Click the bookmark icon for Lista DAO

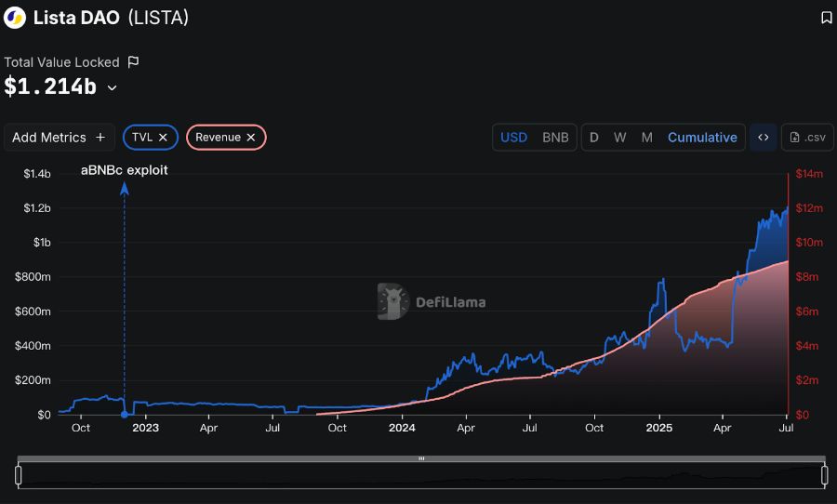[x=826, y=18]
